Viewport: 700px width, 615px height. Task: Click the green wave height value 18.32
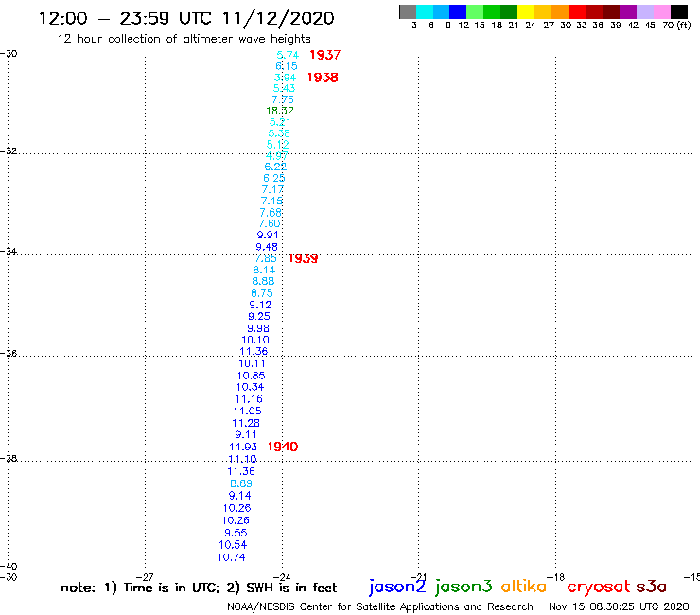tap(280, 111)
